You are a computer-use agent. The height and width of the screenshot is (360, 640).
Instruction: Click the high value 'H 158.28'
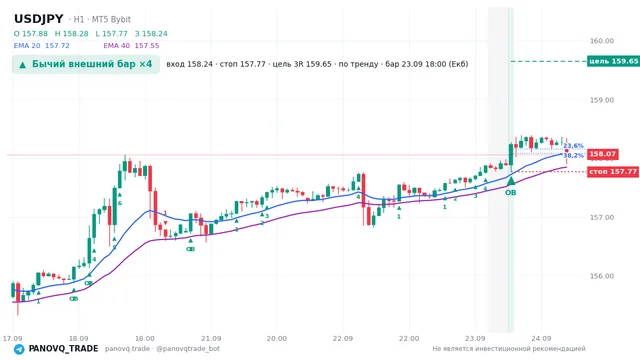(x=71, y=33)
